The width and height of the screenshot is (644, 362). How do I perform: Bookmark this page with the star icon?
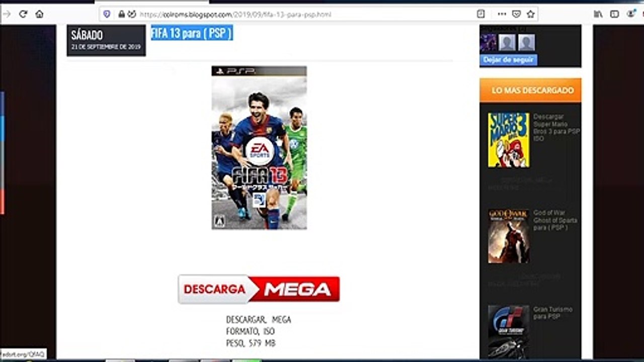(x=530, y=14)
